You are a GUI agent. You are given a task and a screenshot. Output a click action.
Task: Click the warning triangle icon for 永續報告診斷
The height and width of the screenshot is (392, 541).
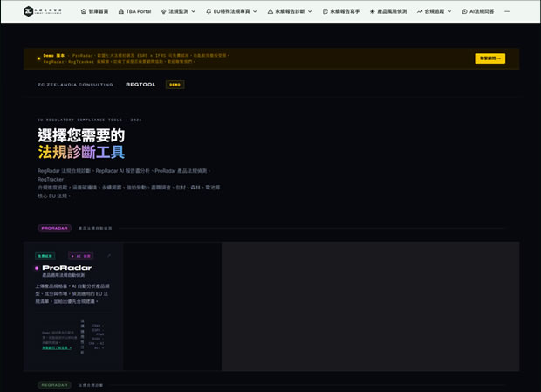coord(270,11)
